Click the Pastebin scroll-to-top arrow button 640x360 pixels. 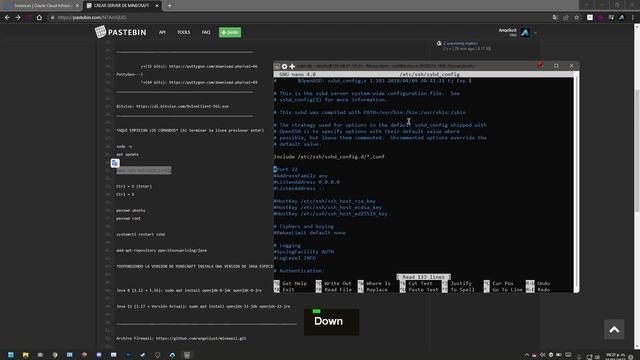coord(614,329)
